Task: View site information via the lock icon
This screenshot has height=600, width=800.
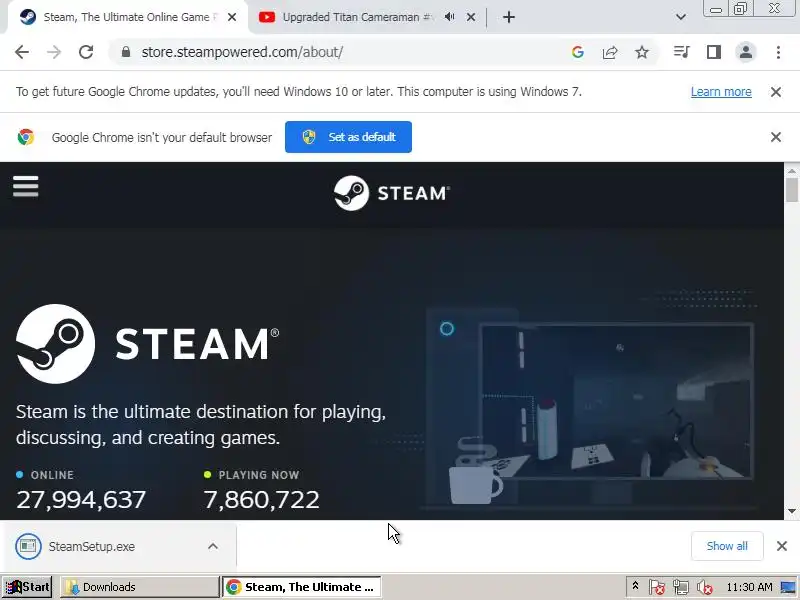Action: (126, 52)
